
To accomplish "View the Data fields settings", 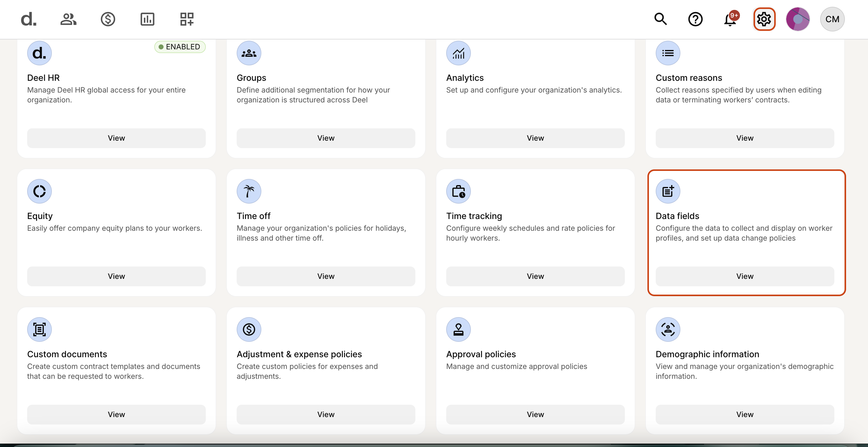I will [x=745, y=276].
